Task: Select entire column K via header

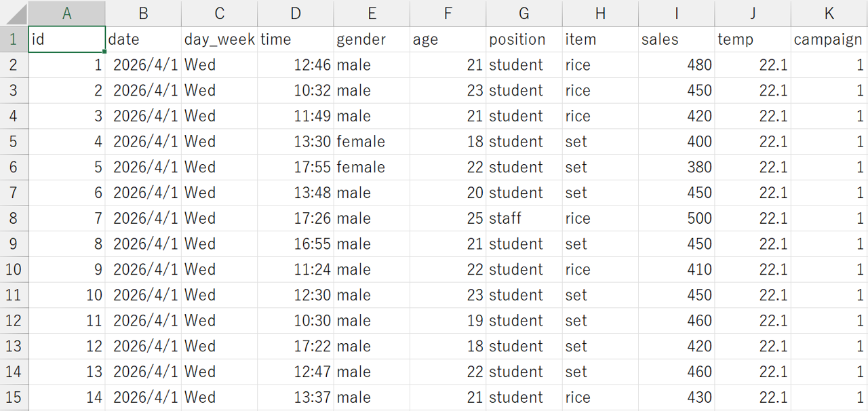Action: 829,14
